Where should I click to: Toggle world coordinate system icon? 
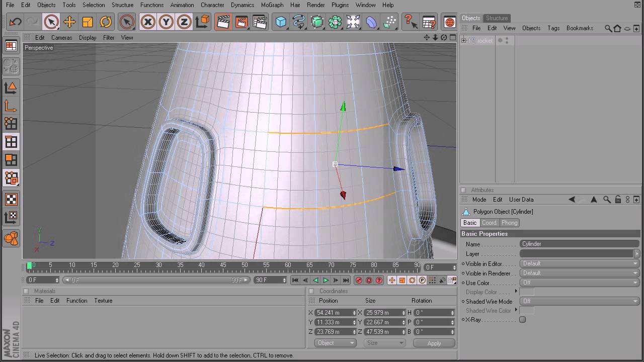tap(202, 22)
